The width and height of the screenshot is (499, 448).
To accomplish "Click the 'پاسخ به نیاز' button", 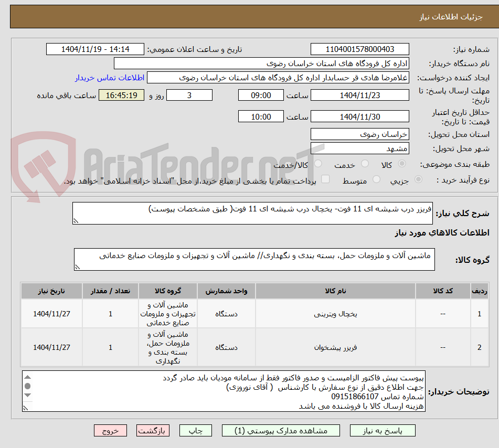I will (x=382, y=431).
